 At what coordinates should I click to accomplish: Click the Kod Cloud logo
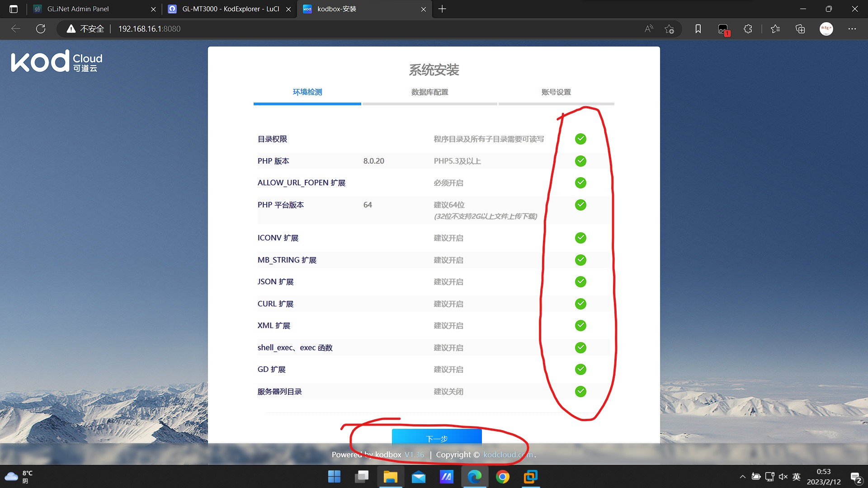57,61
